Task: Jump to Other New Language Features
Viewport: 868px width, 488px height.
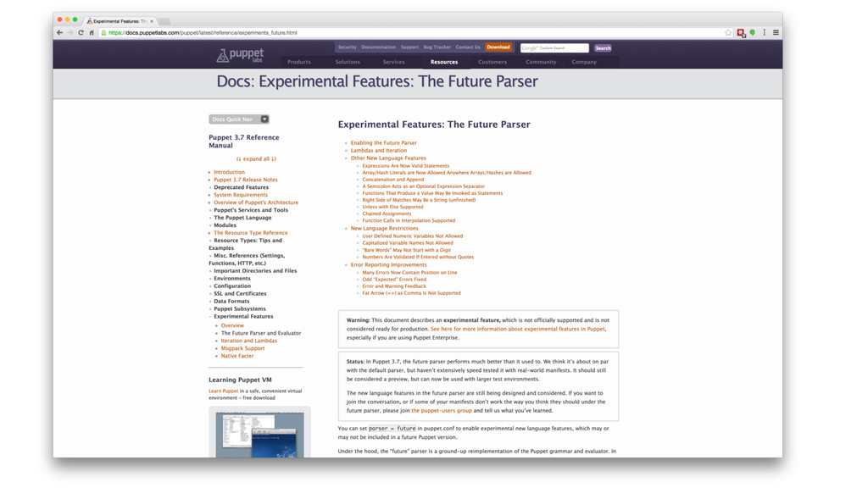Action: click(388, 158)
